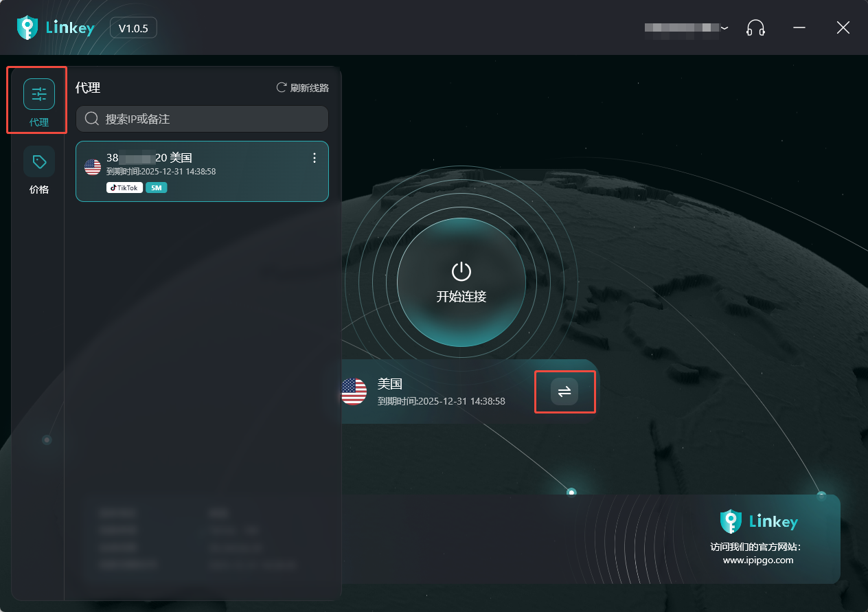Click the V1.0.5 version badge
The width and height of the screenshot is (868, 612).
133,28
